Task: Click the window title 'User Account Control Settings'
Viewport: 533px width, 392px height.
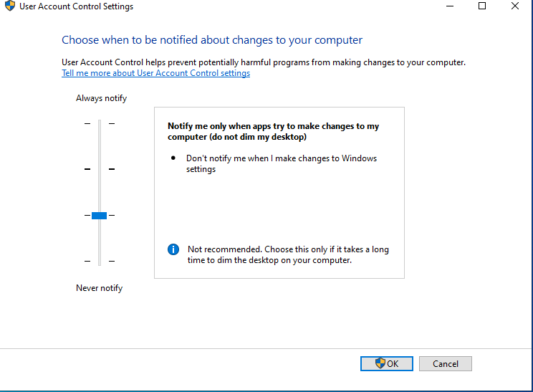Action: point(76,6)
